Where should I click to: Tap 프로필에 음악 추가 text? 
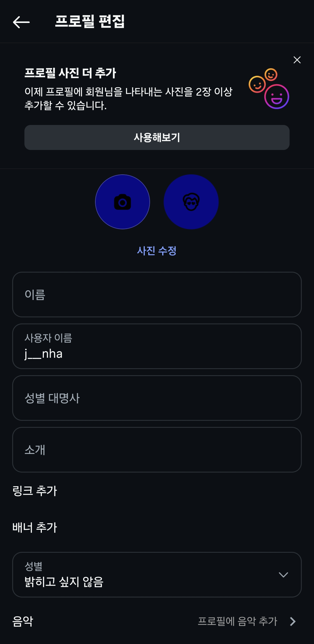coord(238,621)
